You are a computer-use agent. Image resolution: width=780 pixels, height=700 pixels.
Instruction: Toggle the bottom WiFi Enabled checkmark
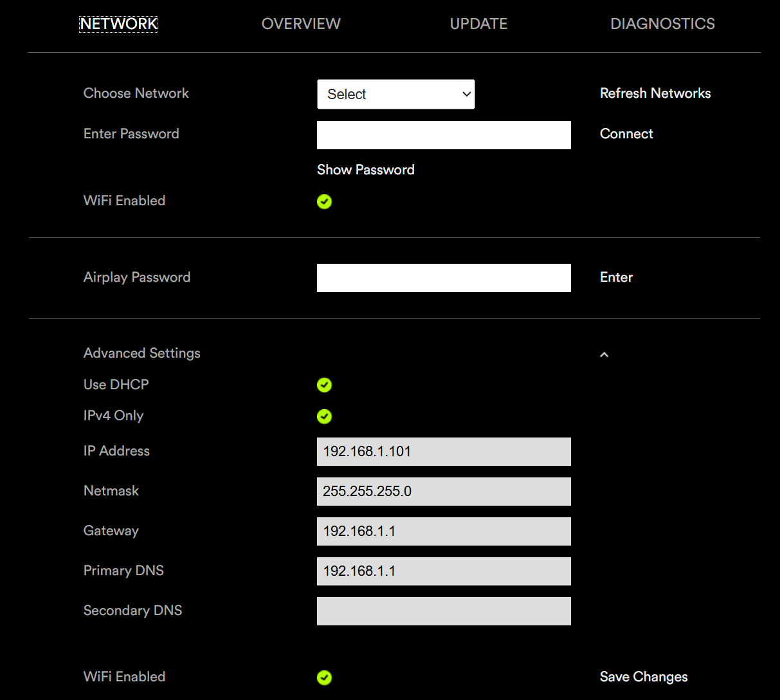324,677
